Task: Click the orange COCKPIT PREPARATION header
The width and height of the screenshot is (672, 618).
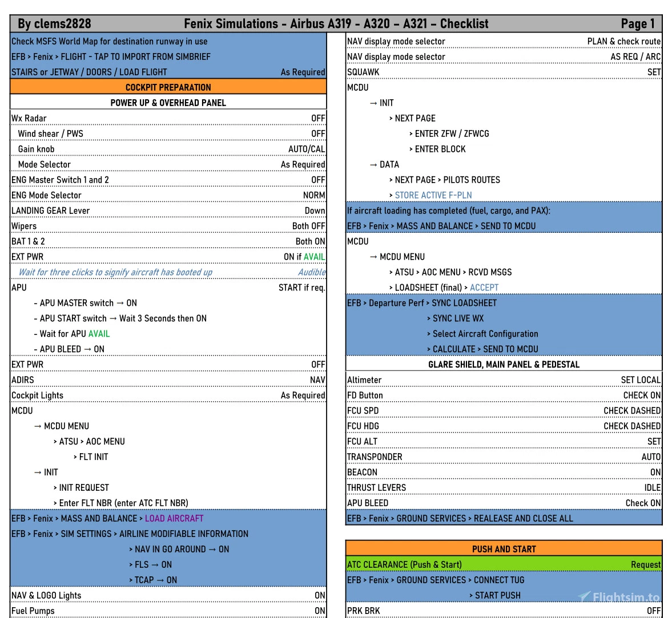Action: pos(168,87)
